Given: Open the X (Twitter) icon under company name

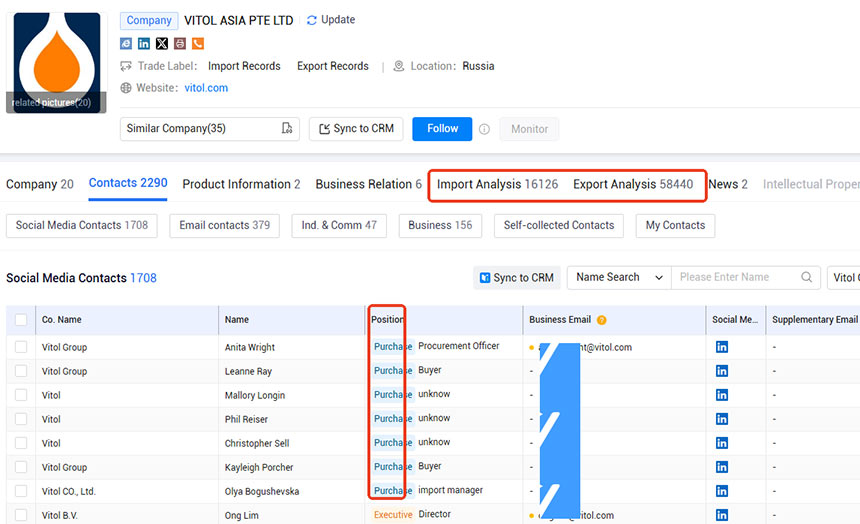Looking at the screenshot, I should (x=162, y=43).
